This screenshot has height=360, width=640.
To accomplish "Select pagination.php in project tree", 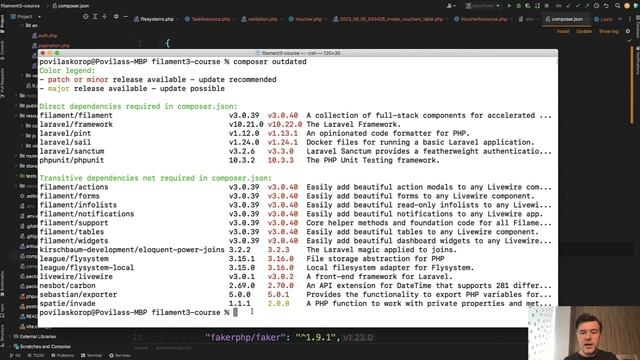I will [x=51, y=46].
